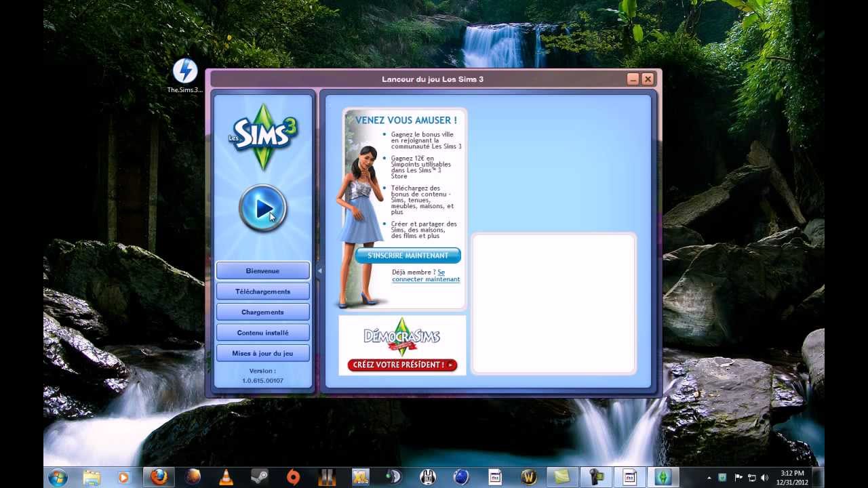The image size is (868, 488).
Task: Click the S'inscrire maintenant button
Action: pyautogui.click(x=408, y=256)
